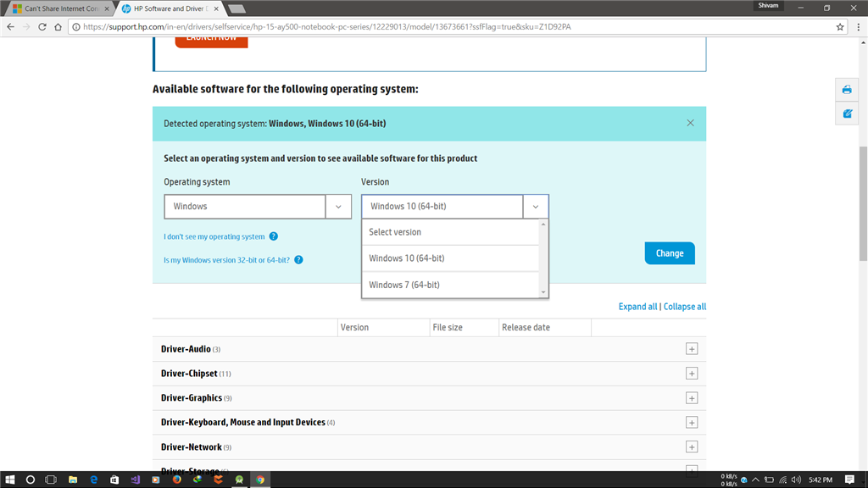Open Task View in taskbar
Viewport: 868px width, 488px height.
(x=51, y=480)
